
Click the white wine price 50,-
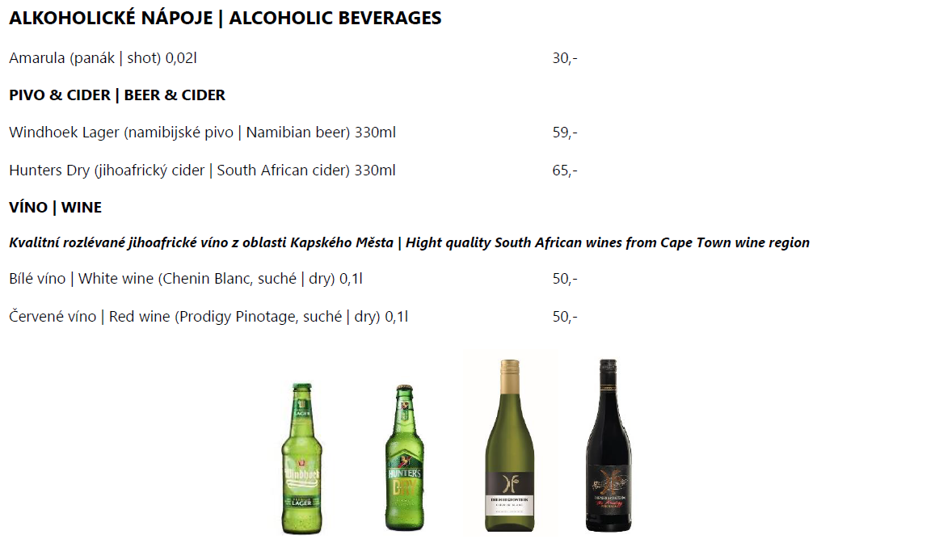(x=565, y=279)
